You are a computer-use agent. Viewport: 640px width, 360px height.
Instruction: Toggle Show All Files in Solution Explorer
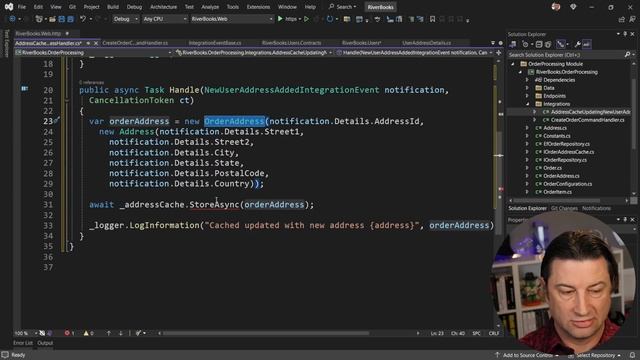pos(548,44)
